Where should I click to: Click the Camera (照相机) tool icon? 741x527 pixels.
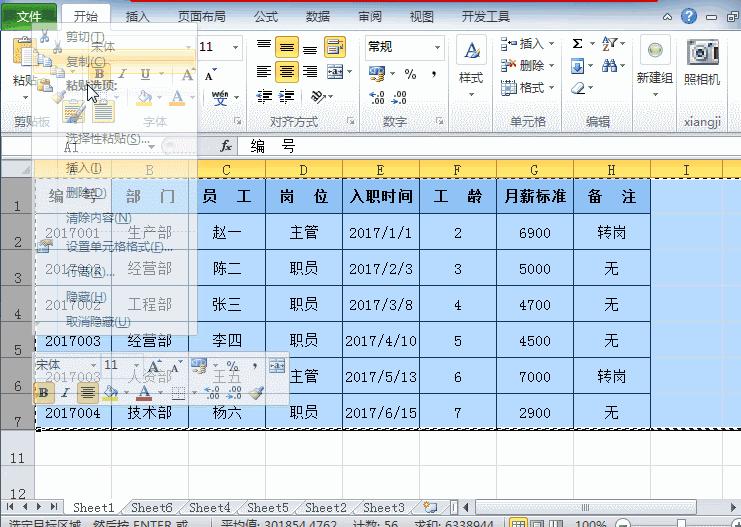tap(702, 53)
